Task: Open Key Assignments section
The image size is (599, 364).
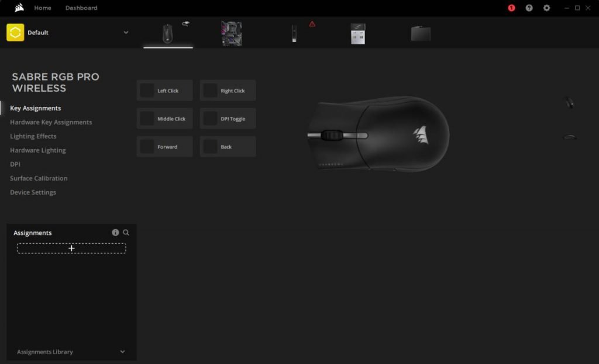Action: (x=36, y=108)
